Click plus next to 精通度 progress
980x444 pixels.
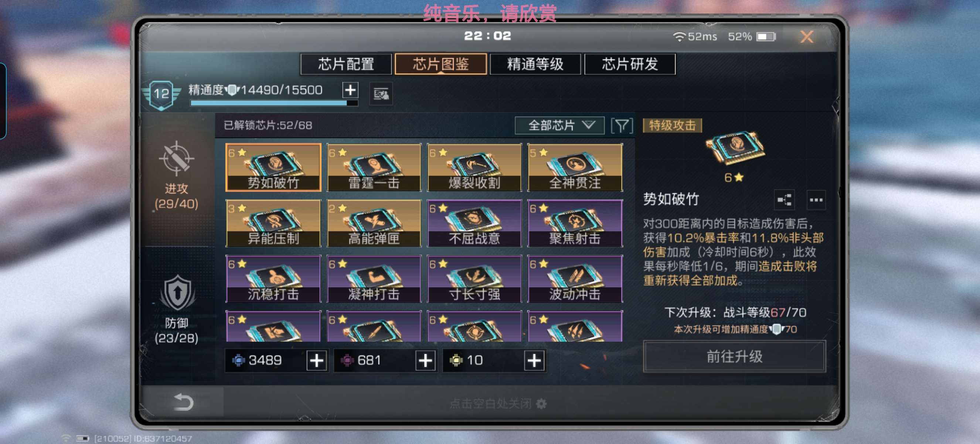[x=350, y=90]
